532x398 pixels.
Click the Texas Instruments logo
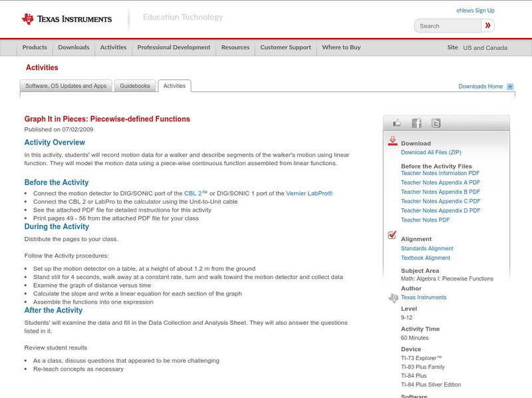pos(66,19)
